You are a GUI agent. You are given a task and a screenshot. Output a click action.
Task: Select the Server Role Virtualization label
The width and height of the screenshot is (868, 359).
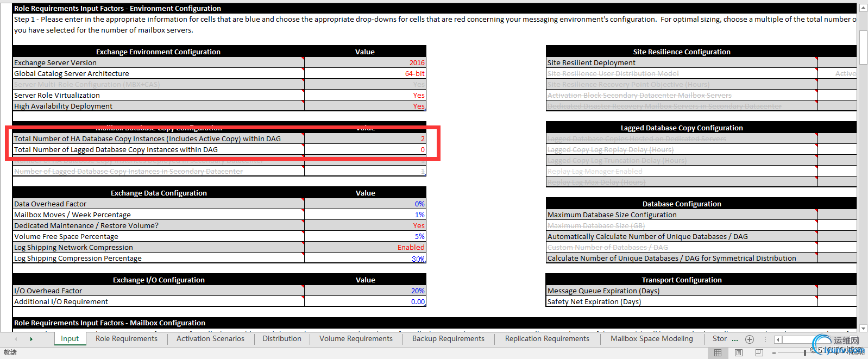pos(158,95)
